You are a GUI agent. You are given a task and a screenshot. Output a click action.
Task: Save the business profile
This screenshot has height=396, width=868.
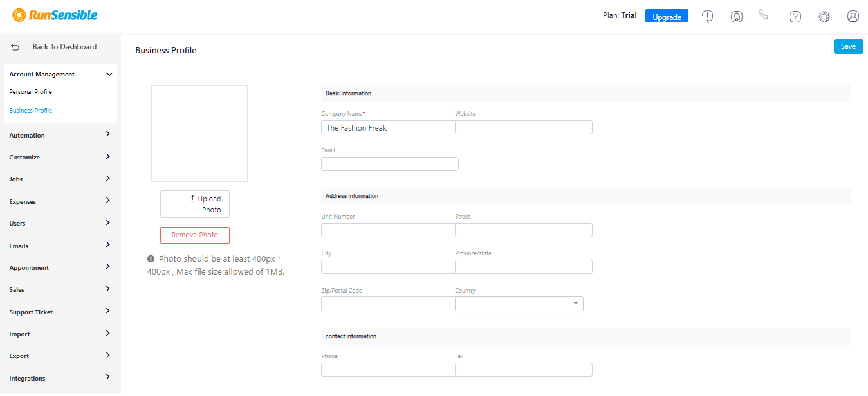(848, 46)
